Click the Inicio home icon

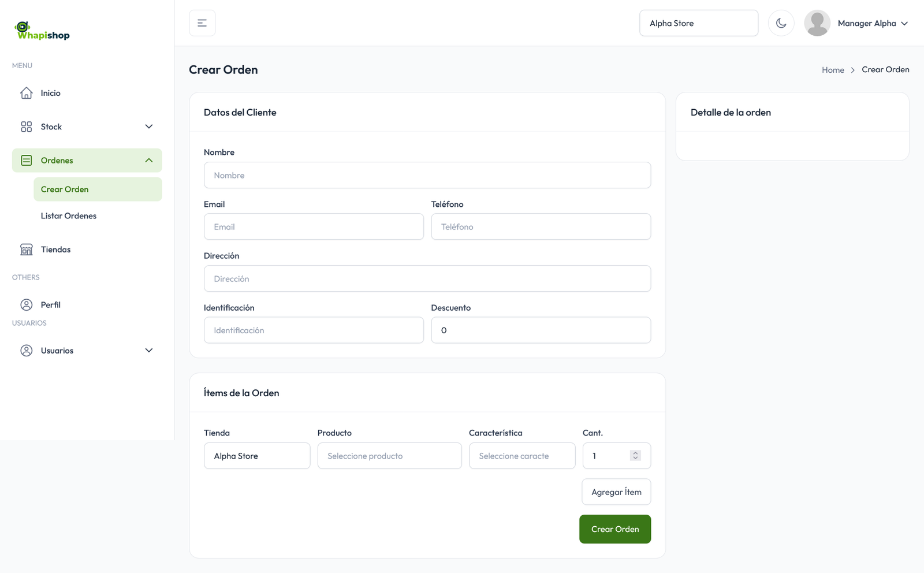coord(27,93)
